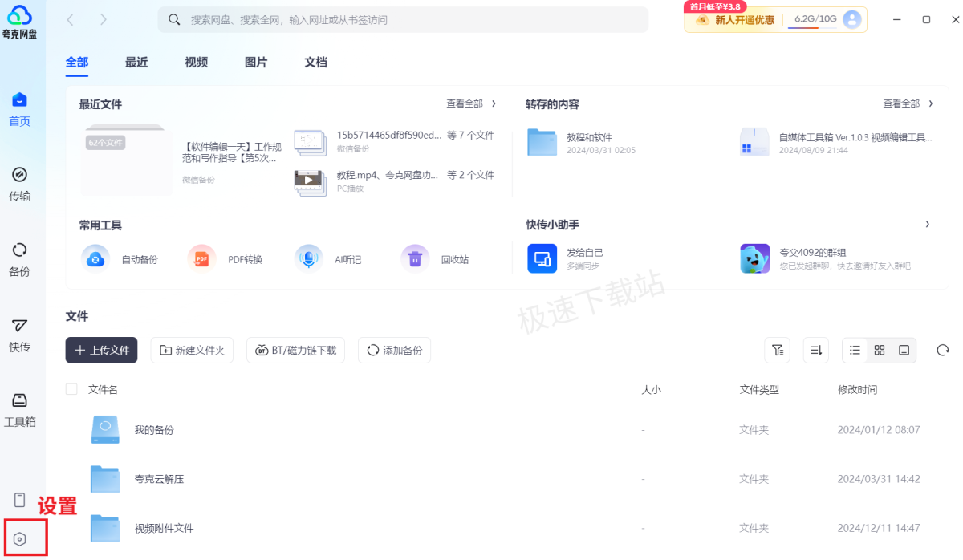Open the 自媒体工具箱 saved file
Viewport: 963px width, 560px height.
835,142
